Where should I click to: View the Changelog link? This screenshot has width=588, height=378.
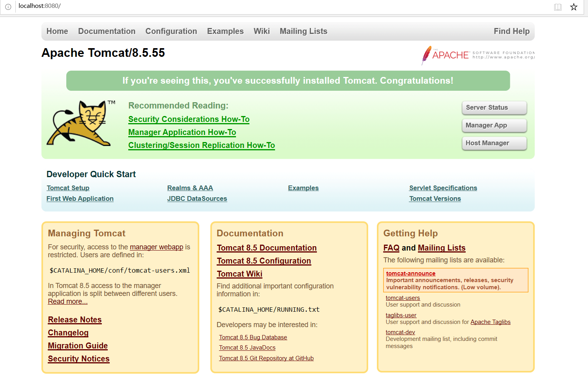[x=68, y=333]
